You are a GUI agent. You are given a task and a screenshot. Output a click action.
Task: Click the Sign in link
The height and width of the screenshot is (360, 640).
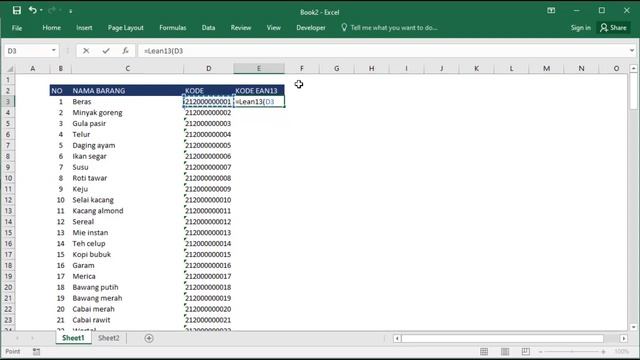coord(580,28)
